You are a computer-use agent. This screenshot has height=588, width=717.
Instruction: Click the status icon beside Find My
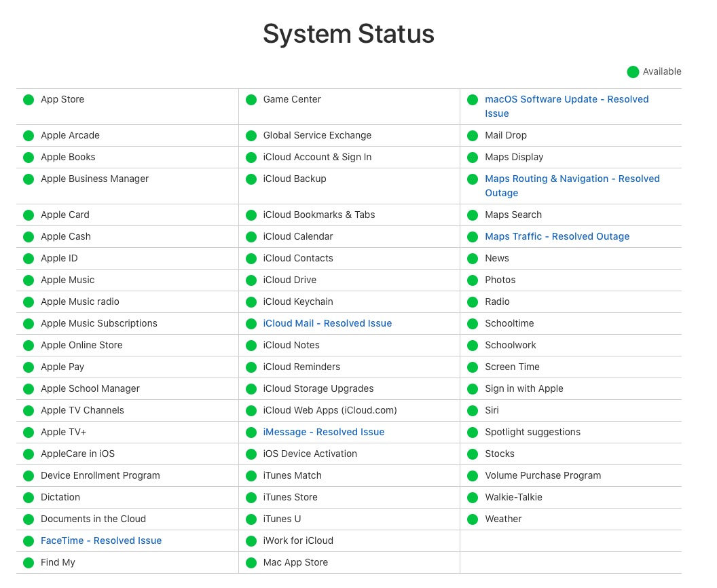[x=29, y=563]
